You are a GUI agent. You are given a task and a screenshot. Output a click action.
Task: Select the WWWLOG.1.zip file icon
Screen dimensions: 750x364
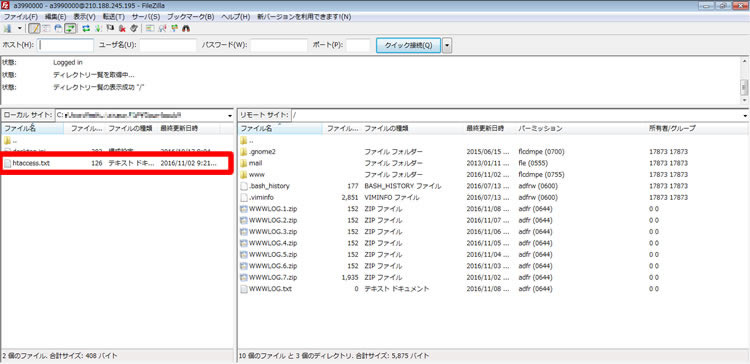243,209
